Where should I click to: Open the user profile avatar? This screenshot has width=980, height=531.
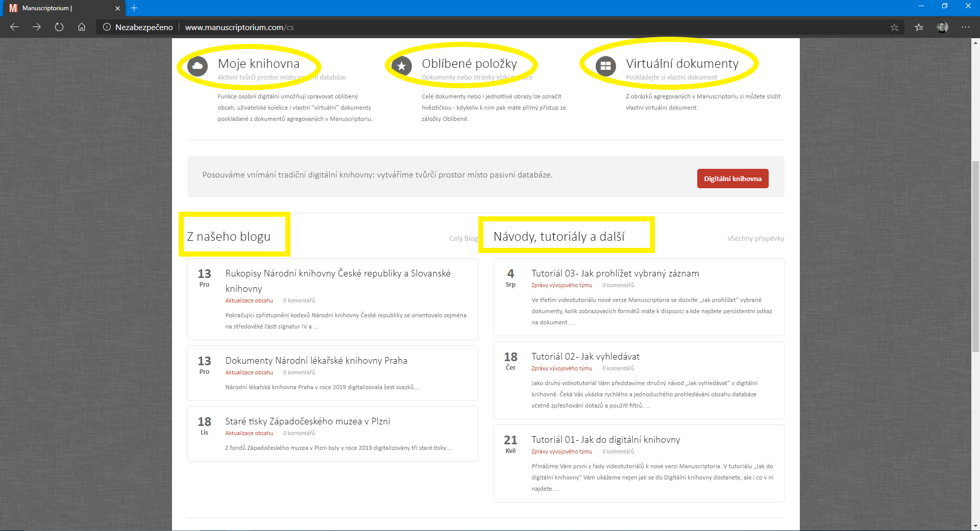point(942,27)
